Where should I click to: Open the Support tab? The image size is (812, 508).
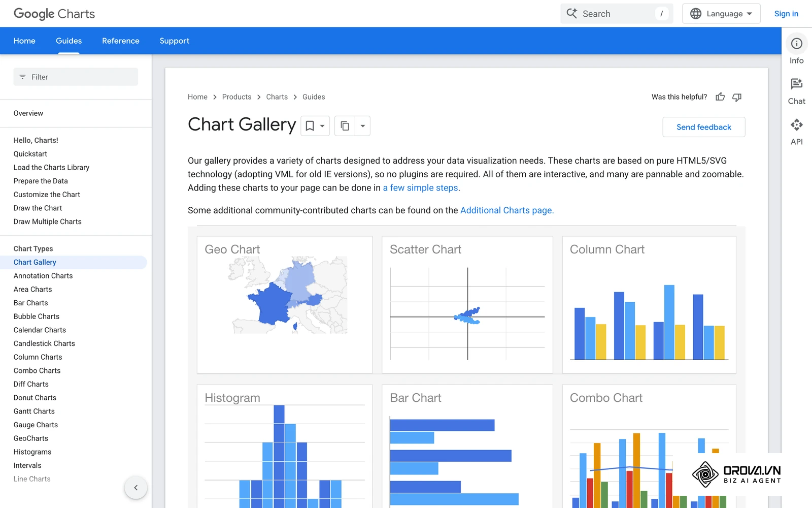(175, 41)
